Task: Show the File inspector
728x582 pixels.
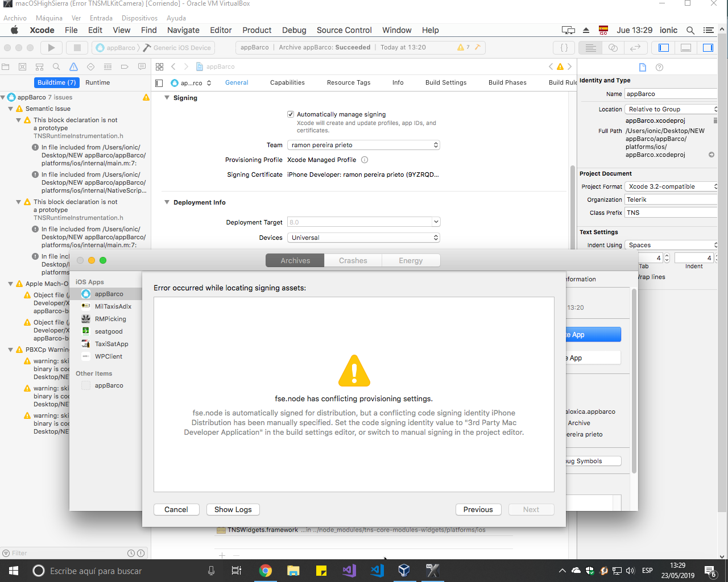Action: [643, 67]
